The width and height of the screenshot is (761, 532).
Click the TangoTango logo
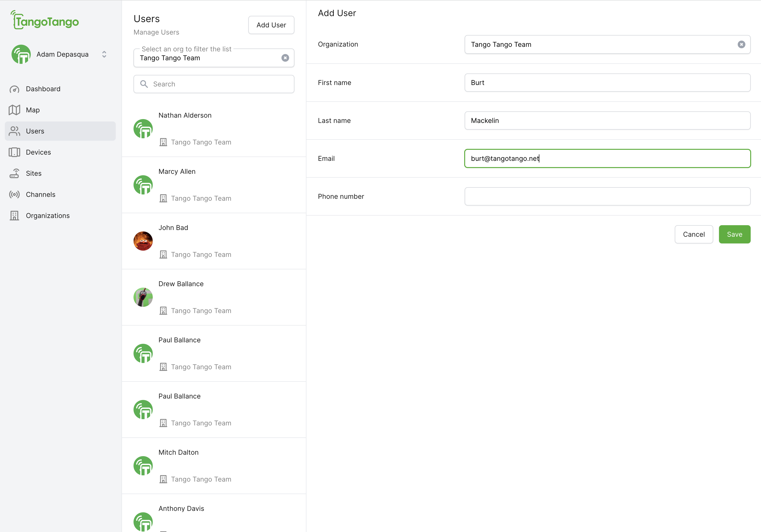point(45,21)
